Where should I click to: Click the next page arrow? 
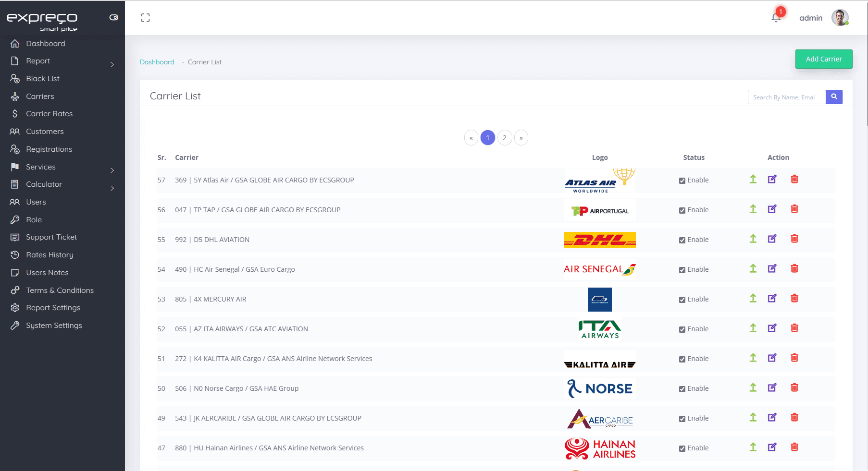click(x=521, y=138)
